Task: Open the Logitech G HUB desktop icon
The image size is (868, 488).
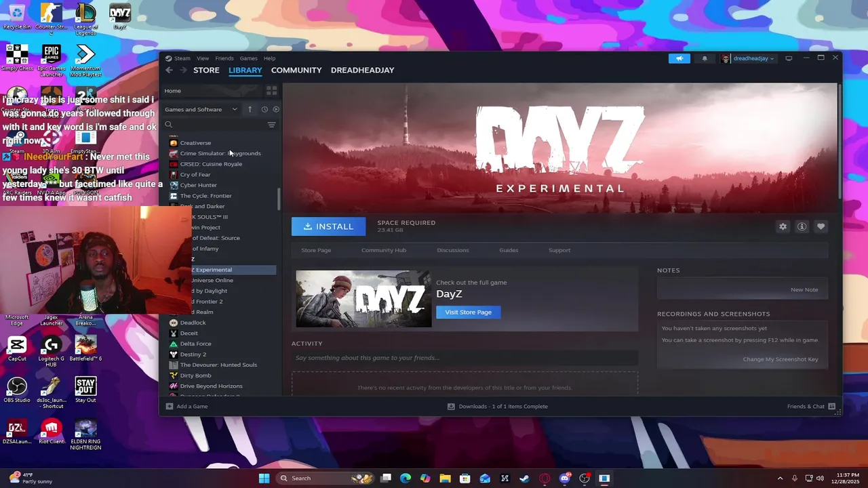Action: click(52, 351)
